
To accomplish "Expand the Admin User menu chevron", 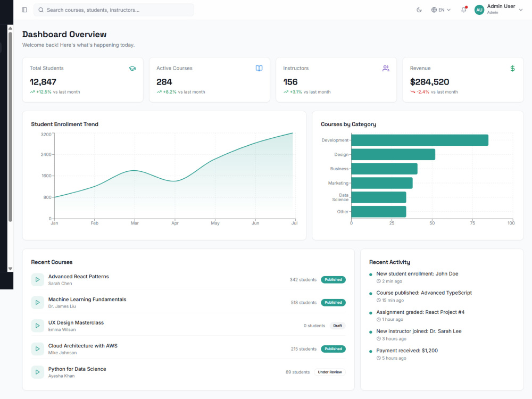I will [x=521, y=10].
